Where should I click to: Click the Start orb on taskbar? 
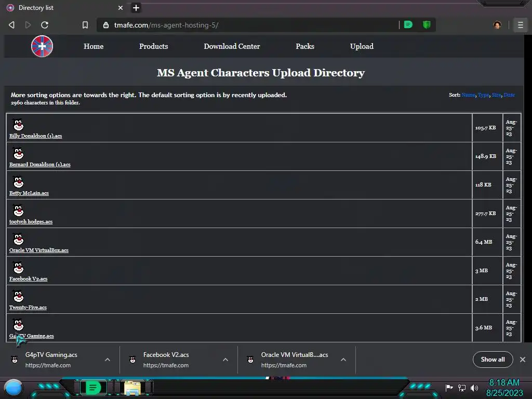pyautogui.click(x=14, y=388)
